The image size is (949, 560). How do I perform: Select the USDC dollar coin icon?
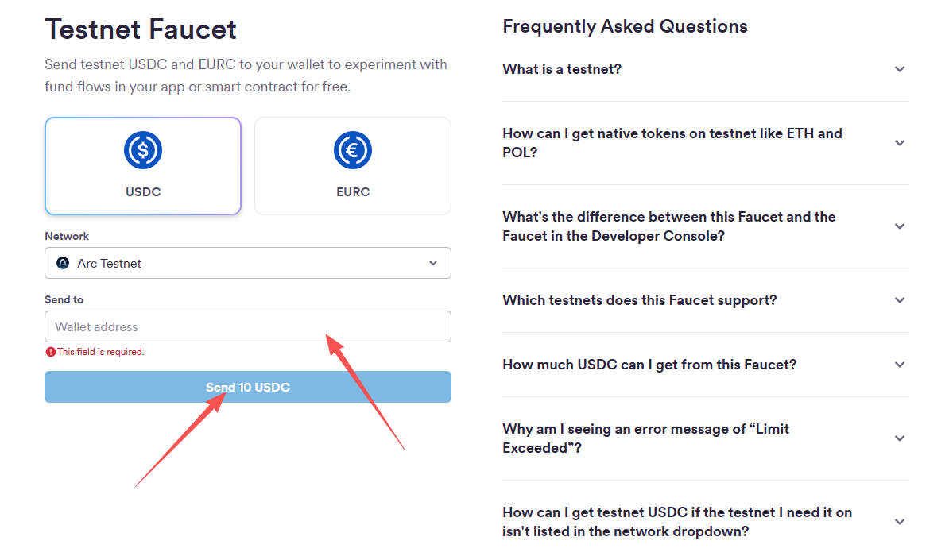point(143,150)
